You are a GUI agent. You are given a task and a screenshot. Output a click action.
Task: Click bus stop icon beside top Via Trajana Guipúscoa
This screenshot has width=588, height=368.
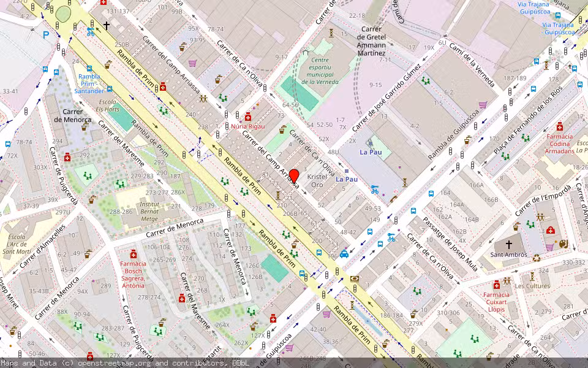[557, 15]
